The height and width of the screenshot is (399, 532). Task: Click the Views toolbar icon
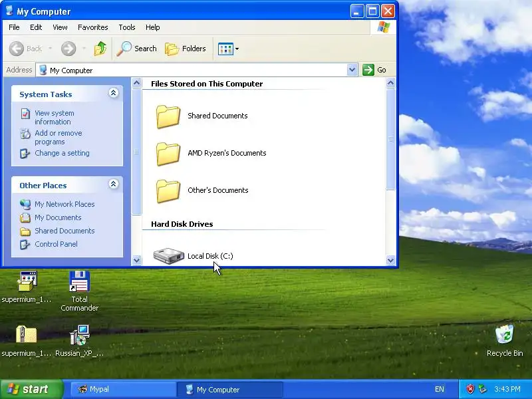tap(225, 49)
